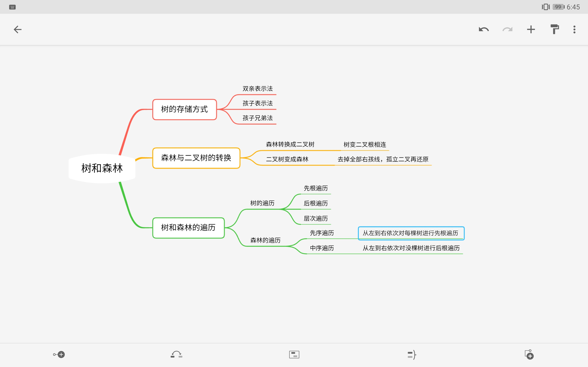Add a new topic with the plus icon
The width and height of the screenshot is (588, 367).
[x=531, y=29]
